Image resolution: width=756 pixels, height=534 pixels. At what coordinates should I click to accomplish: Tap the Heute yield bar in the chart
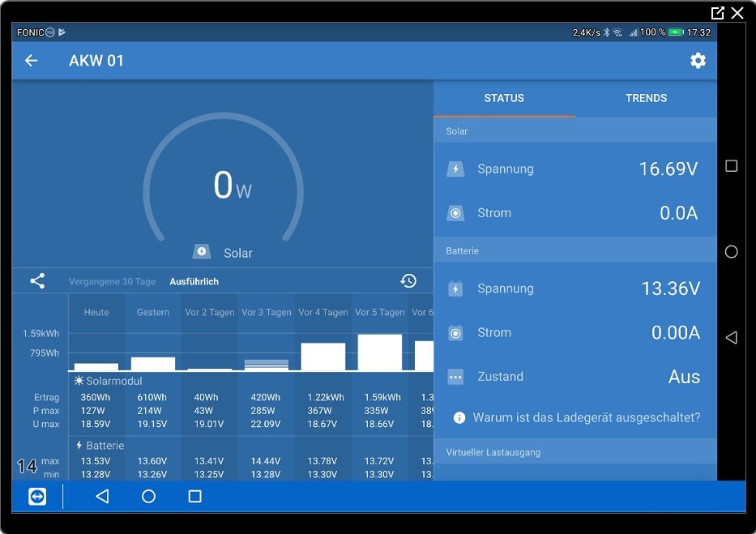(96, 367)
